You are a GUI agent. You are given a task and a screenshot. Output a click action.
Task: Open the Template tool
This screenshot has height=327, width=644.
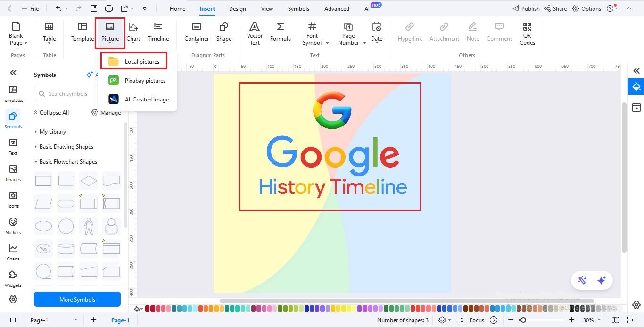[x=83, y=32]
